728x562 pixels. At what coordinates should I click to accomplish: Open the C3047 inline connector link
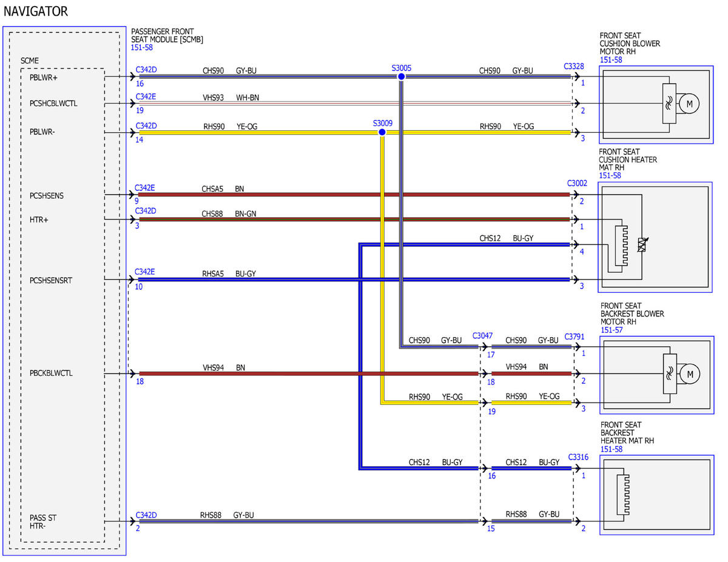pyautogui.click(x=482, y=335)
